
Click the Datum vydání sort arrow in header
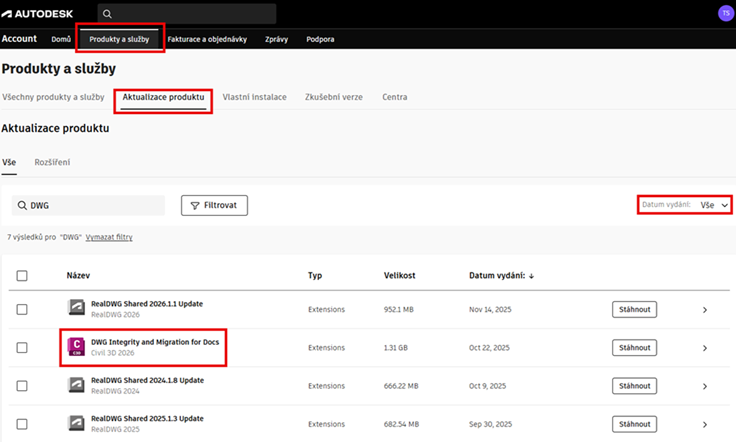pos(531,276)
